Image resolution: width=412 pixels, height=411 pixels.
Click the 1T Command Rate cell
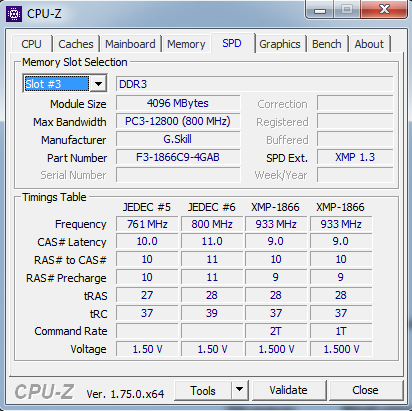click(341, 331)
